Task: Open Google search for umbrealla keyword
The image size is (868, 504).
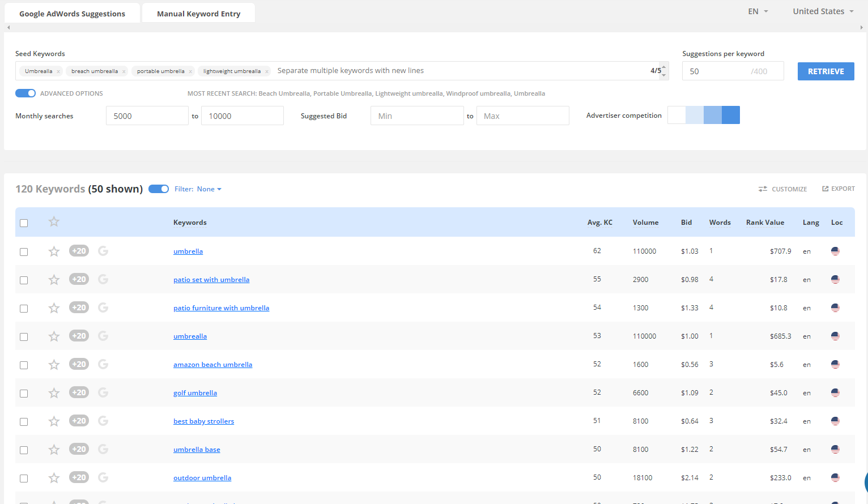Action: pyautogui.click(x=103, y=336)
